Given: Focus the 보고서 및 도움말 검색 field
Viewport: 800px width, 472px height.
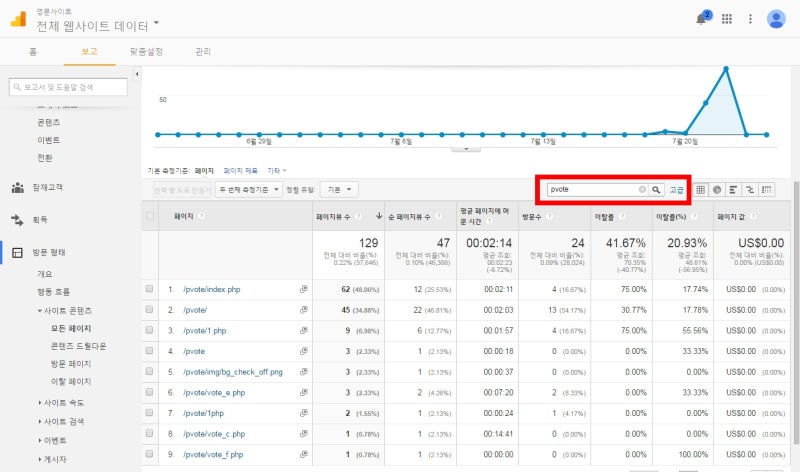Looking at the screenshot, I should coord(68,87).
